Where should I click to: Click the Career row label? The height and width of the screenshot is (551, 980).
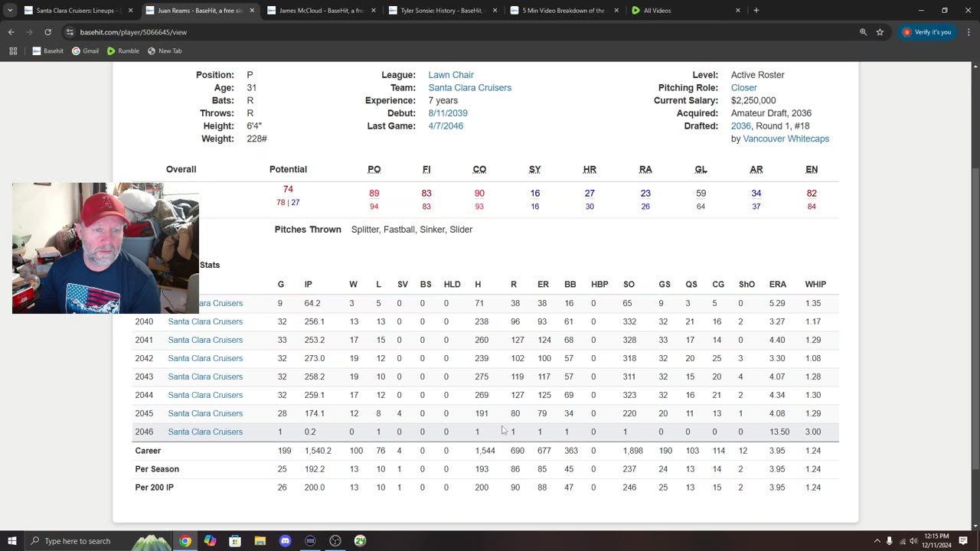pyautogui.click(x=148, y=451)
